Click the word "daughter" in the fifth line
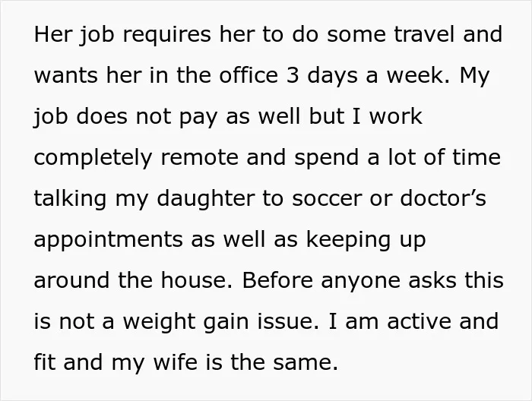 [206, 198]
